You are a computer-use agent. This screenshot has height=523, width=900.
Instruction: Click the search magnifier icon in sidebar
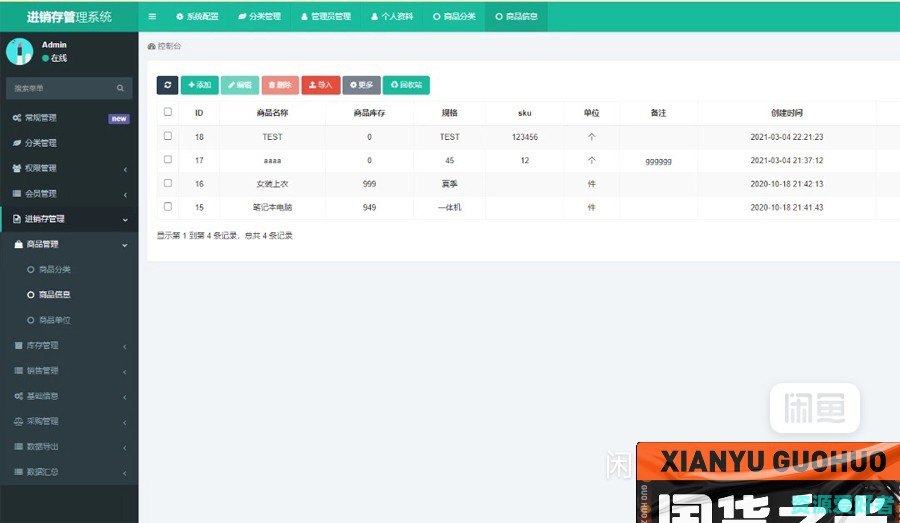click(x=120, y=88)
